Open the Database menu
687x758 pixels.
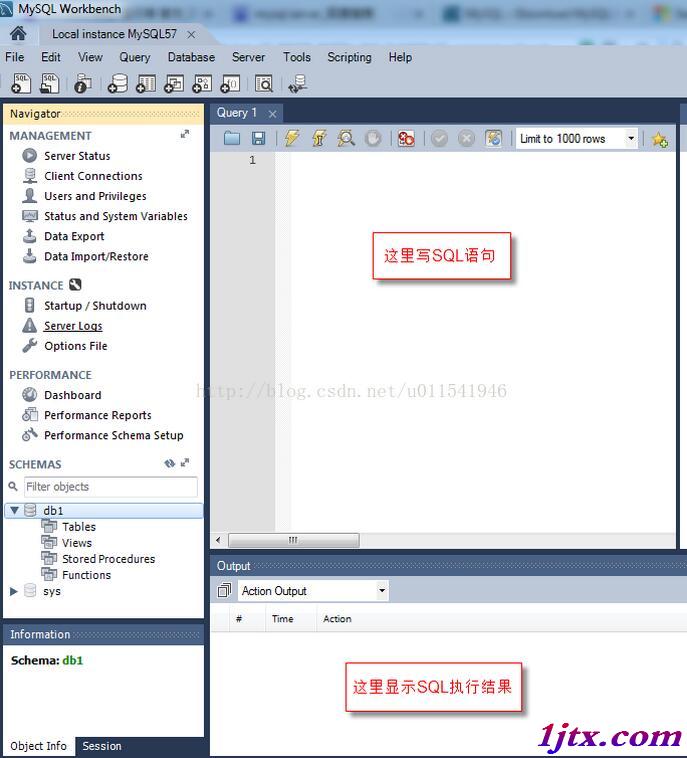(191, 57)
